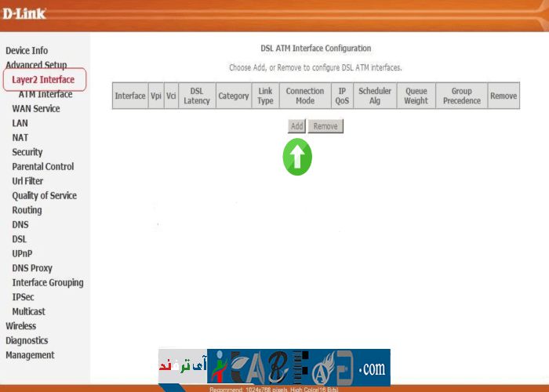Click the green up arrow icon
Viewport: 549px width, 392px height.
point(297,157)
